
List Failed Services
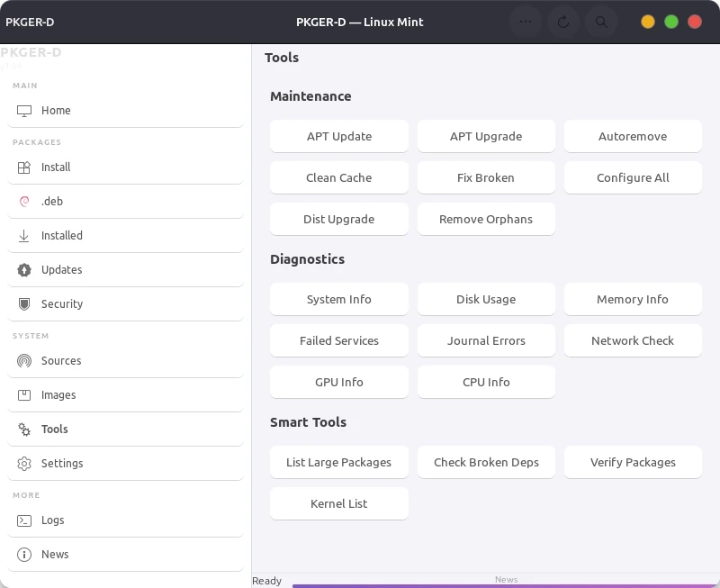click(339, 341)
